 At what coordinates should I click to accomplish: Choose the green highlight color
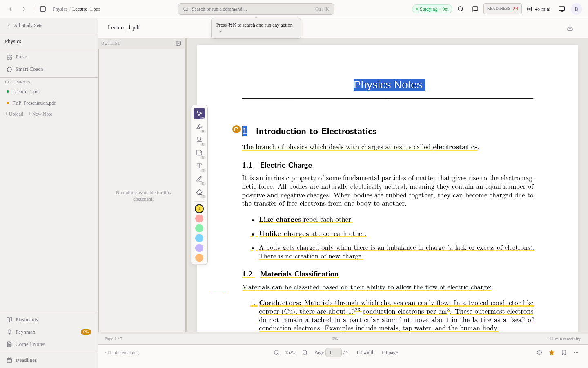pyautogui.click(x=199, y=229)
